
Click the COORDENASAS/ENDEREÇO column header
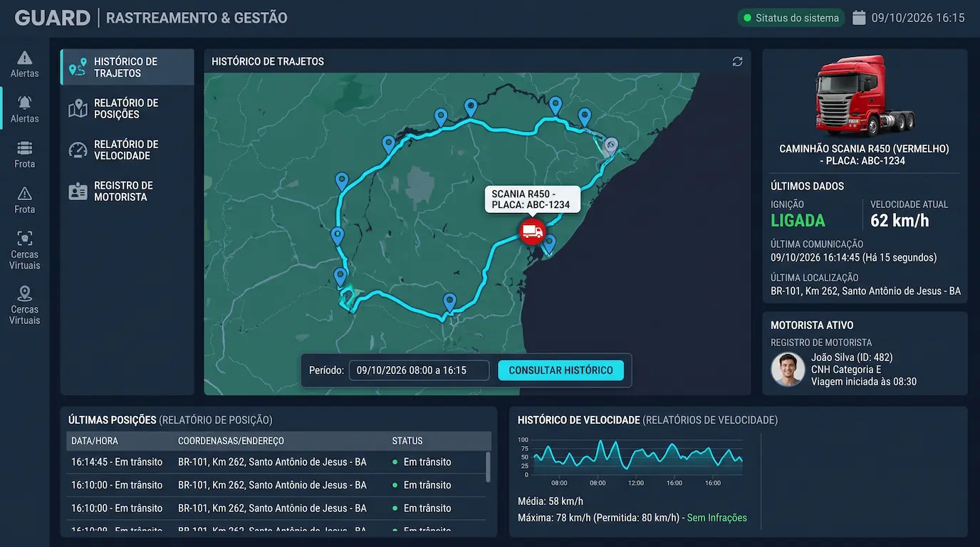click(x=231, y=441)
